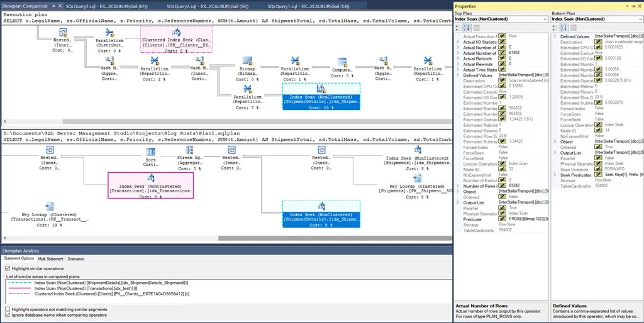Select the Parallelism operator with Cost 7 %

(x=247, y=97)
